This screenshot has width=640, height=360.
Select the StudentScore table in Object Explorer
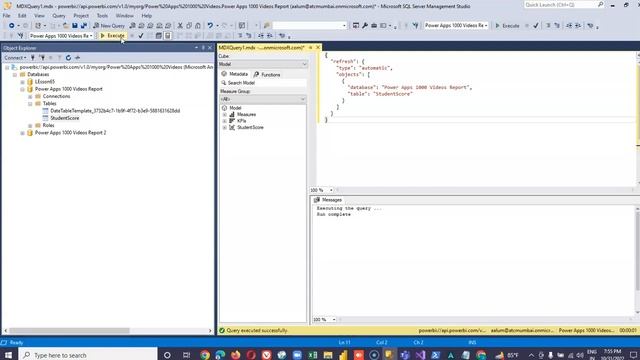64,118
